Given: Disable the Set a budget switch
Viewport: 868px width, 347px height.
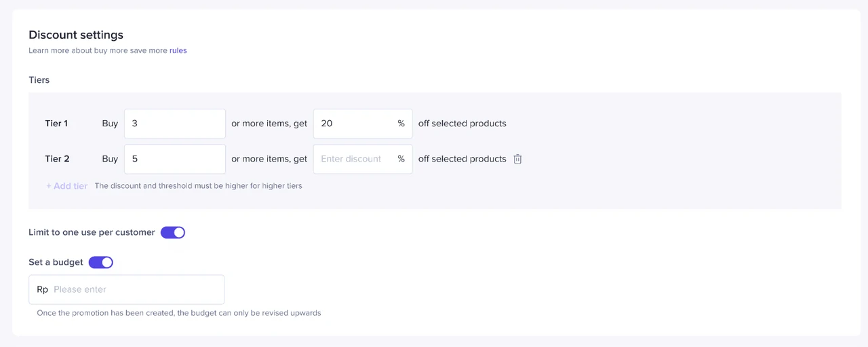Looking at the screenshot, I should coord(101,262).
